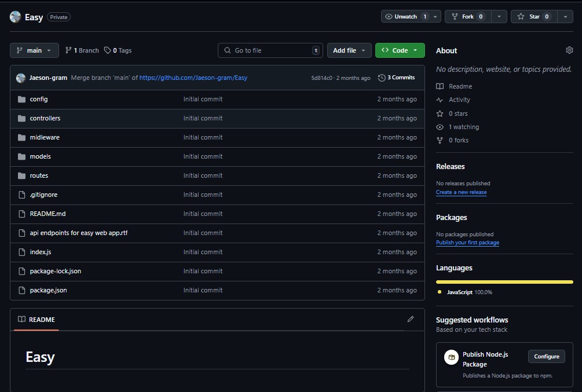Open the midleware folder

point(45,137)
